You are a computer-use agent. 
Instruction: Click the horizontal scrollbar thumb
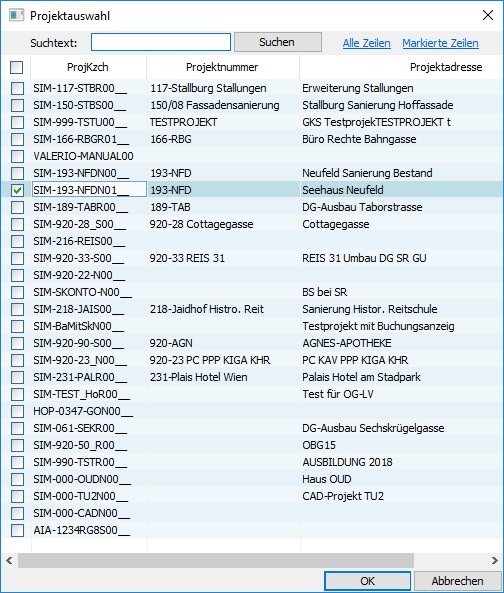[216, 560]
